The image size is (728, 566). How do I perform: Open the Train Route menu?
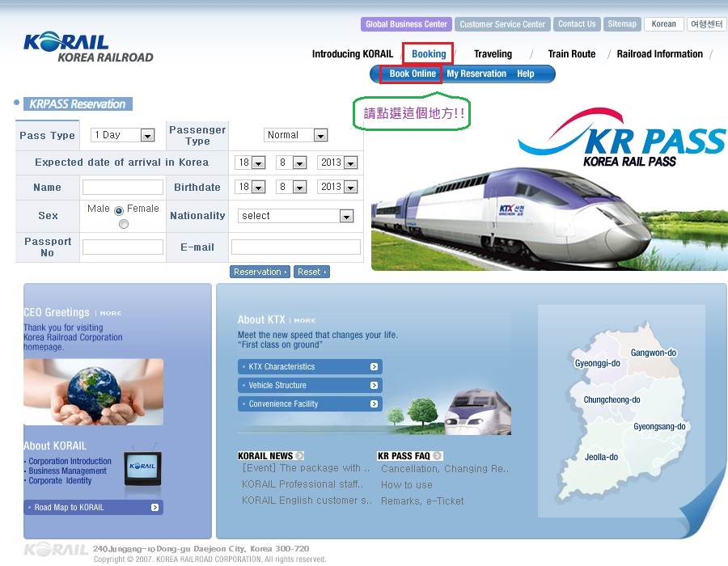click(x=572, y=54)
